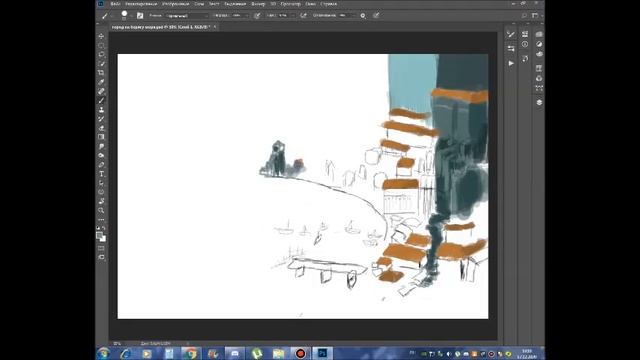Open the workspace switcher dropdown
Screen dimensions: 640x360
tap(536, 16)
